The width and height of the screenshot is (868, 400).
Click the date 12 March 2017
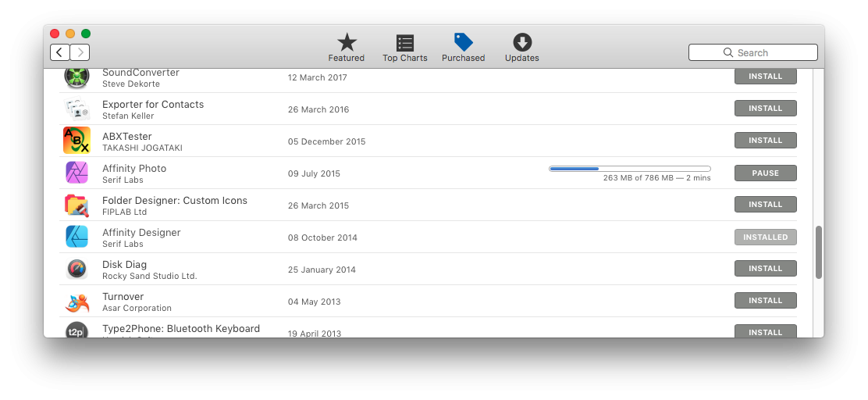tap(317, 77)
